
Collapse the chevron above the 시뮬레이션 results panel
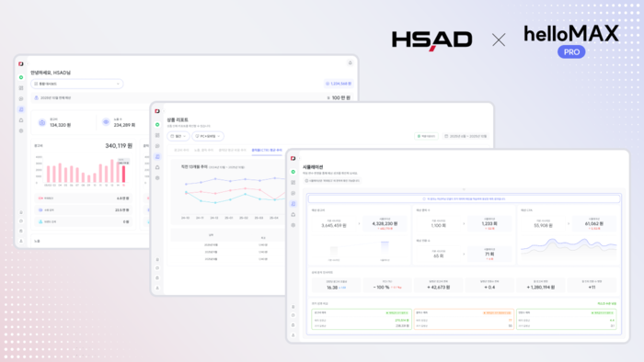click(x=464, y=189)
